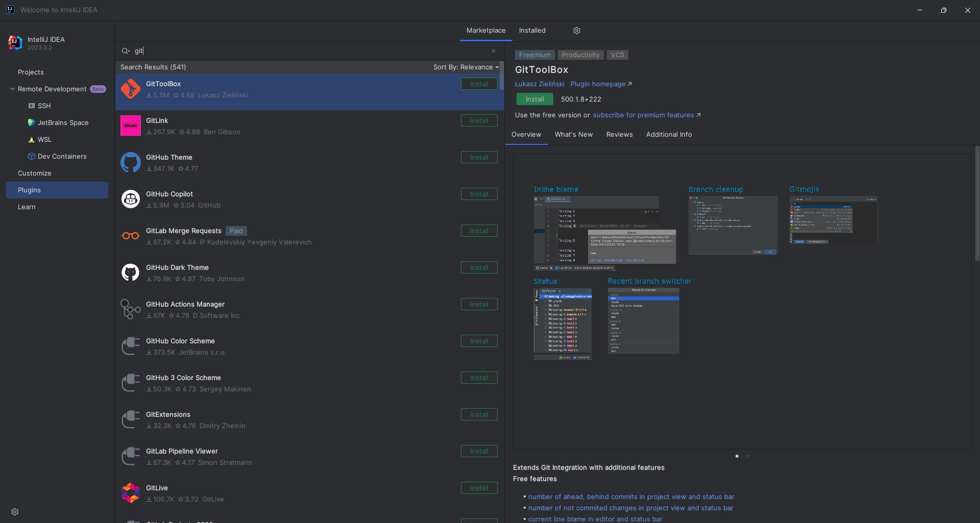Click the GitHub Theme octocat icon
The height and width of the screenshot is (523, 980).
(131, 162)
